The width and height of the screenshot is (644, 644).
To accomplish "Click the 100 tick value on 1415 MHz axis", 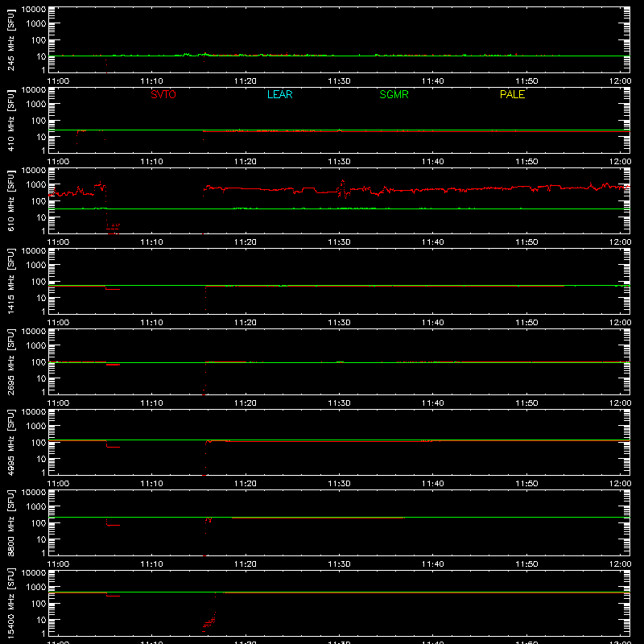I will click(39, 282).
